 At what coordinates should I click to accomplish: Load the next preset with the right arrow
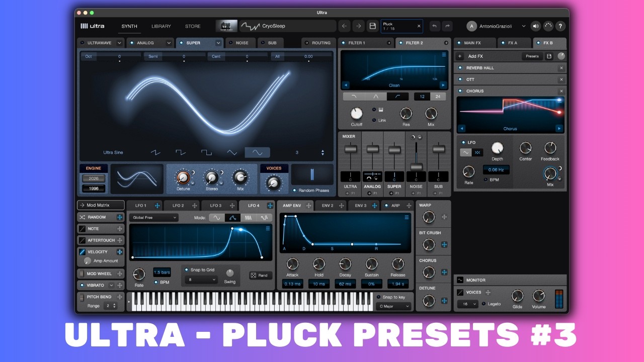tap(358, 26)
